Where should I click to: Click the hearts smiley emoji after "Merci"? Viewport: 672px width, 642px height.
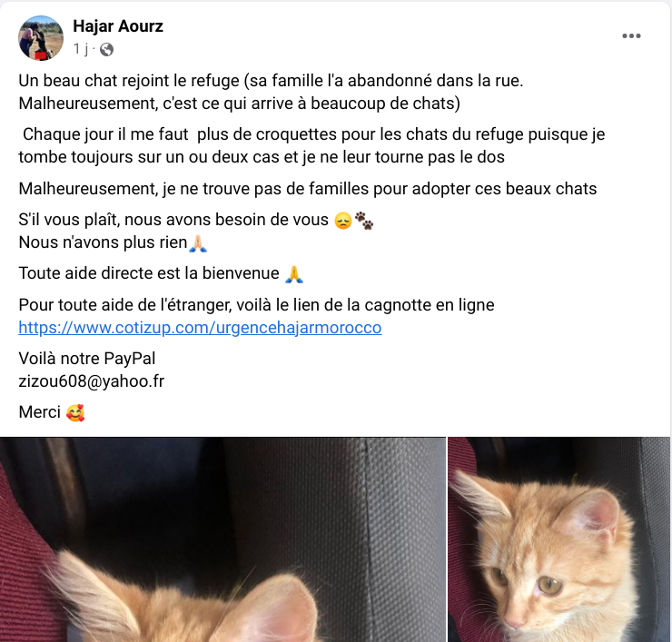[x=75, y=413]
